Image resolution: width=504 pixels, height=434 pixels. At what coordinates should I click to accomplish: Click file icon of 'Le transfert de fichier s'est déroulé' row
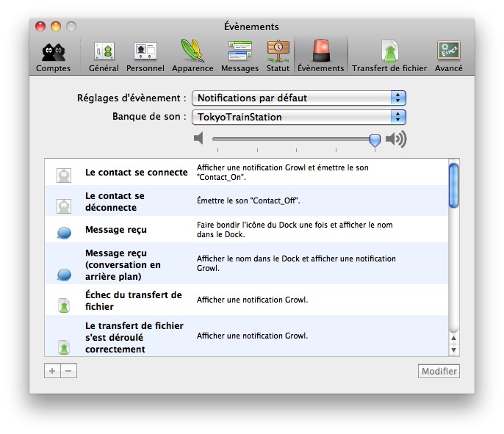64,347
